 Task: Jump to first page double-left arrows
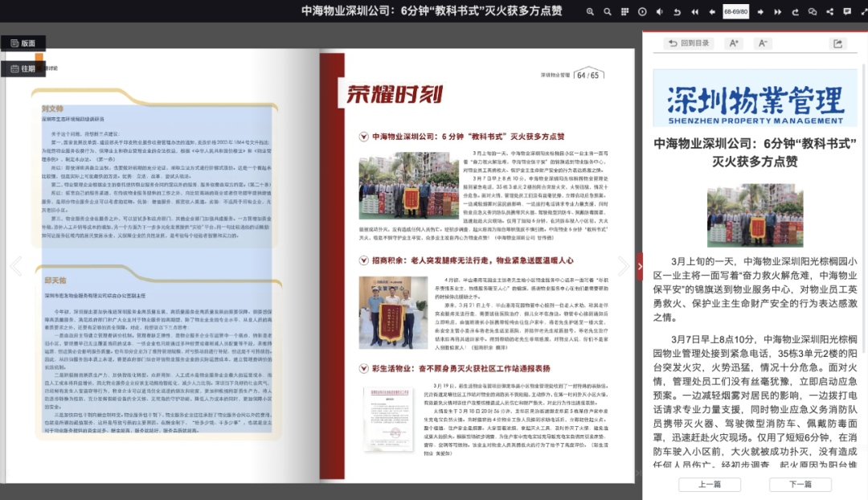(x=694, y=11)
